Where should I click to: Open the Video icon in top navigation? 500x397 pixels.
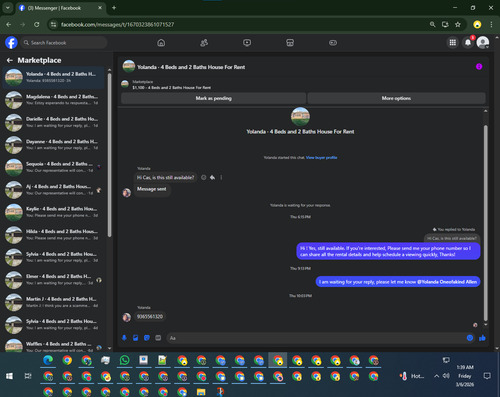(x=247, y=43)
